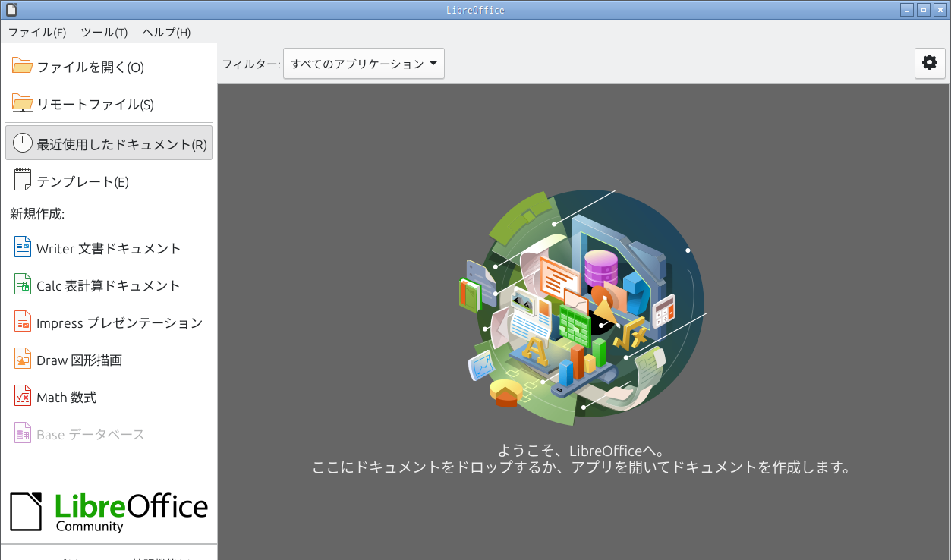Create a new Draw 図形描画
951x560 pixels.
(109, 360)
